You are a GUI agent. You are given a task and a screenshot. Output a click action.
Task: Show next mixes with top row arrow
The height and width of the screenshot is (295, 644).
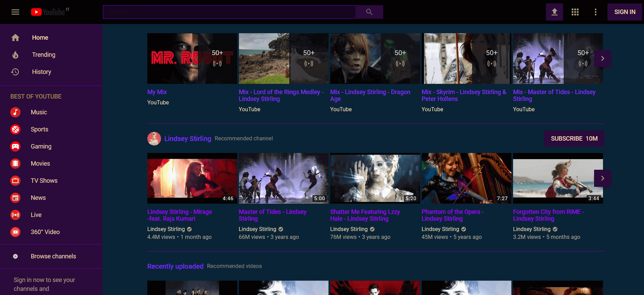(x=603, y=59)
